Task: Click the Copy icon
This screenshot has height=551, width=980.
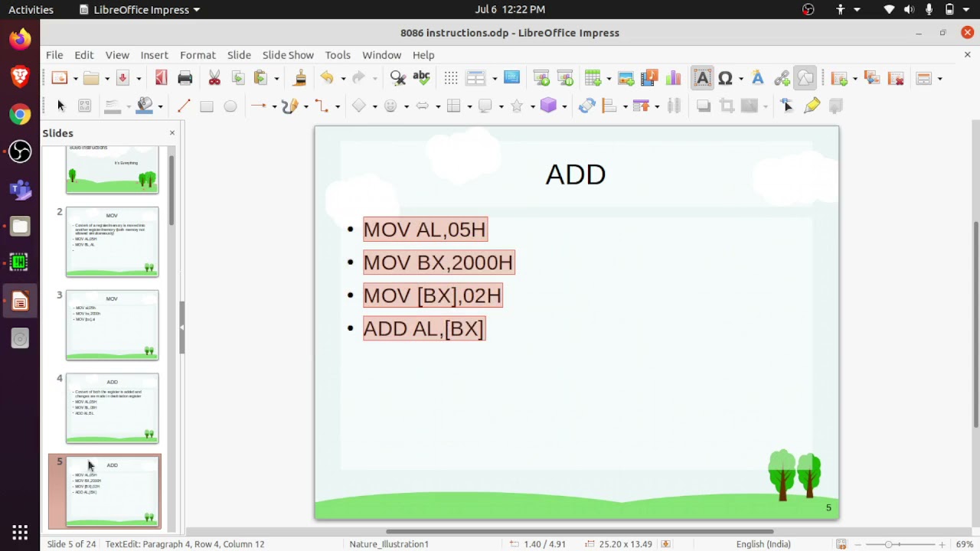Action: click(x=237, y=77)
